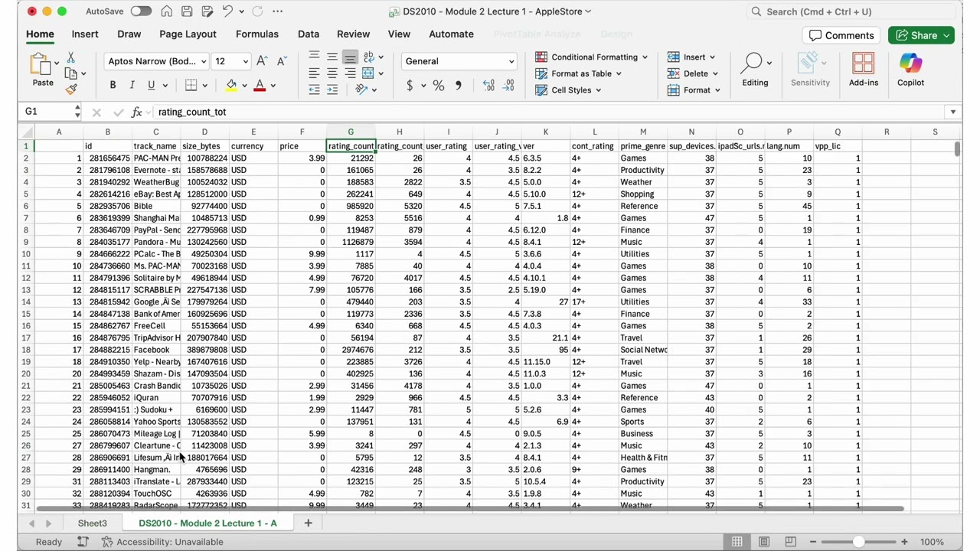Click the Decrease Decimal icon
This screenshot has height=551, width=980.
[x=509, y=86]
